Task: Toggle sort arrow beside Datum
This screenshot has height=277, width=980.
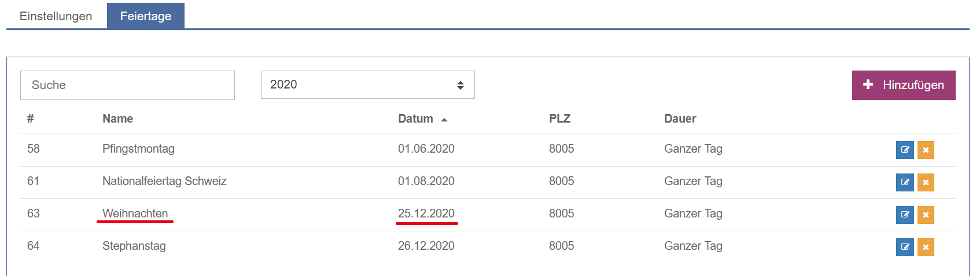Action: click(444, 120)
